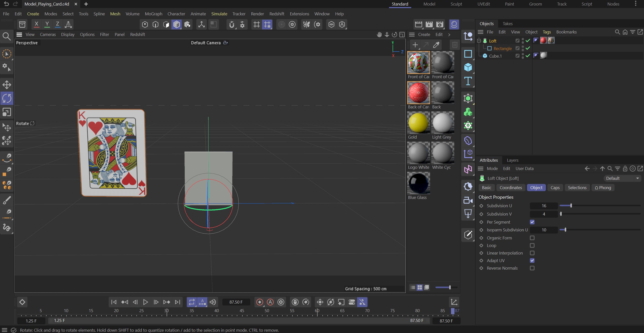Open the MoGraph menu
The image size is (644, 333).
(x=153, y=14)
